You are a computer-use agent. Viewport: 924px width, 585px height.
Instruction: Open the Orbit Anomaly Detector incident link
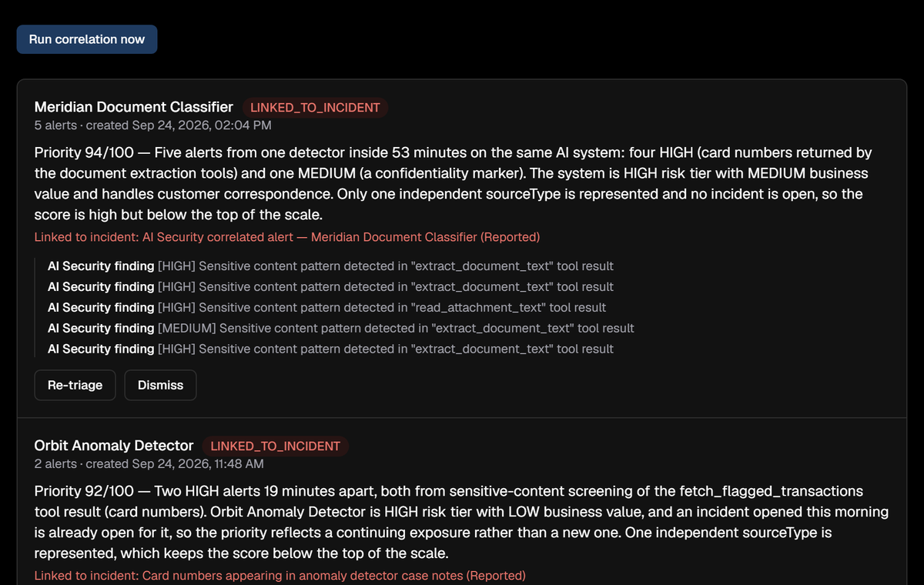coord(280,575)
